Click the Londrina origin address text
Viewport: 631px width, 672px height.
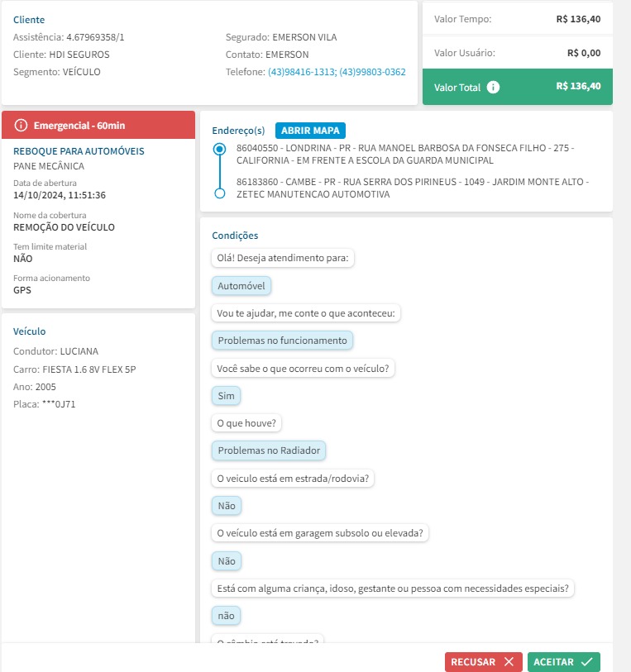point(405,154)
